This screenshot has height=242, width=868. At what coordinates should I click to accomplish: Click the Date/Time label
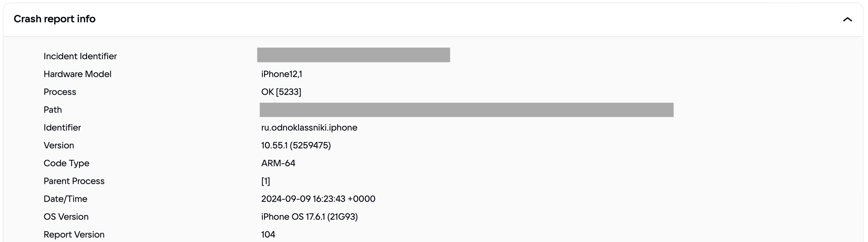tap(65, 199)
